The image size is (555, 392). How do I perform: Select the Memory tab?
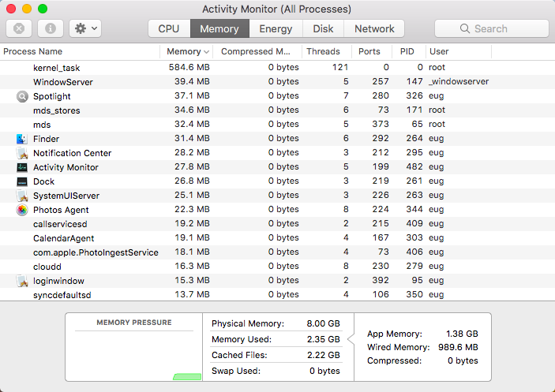[x=219, y=28]
